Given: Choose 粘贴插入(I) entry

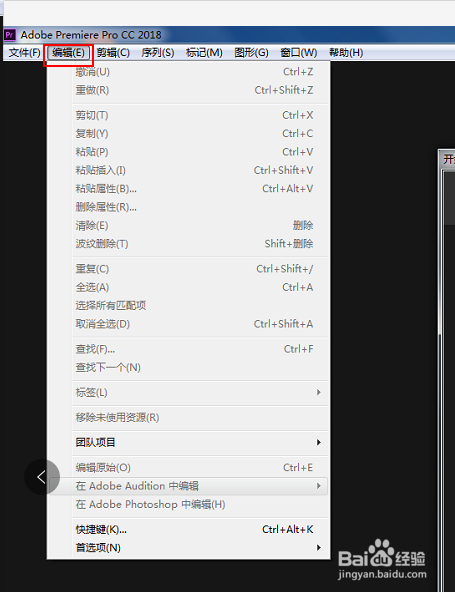Looking at the screenshot, I should [x=189, y=170].
